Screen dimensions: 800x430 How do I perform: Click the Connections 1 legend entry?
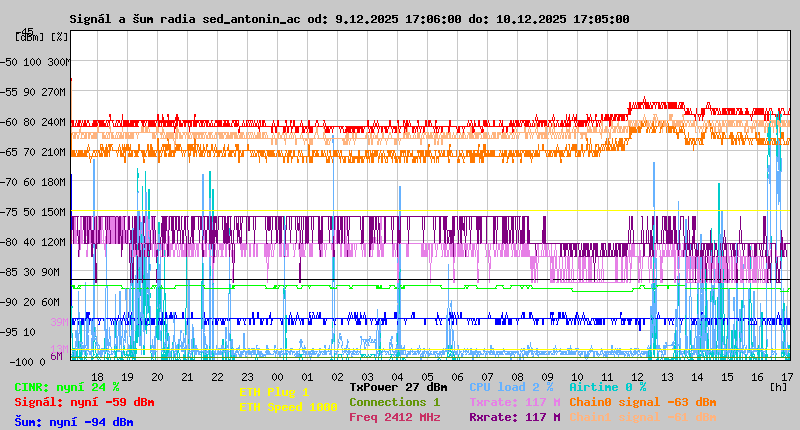394,402
